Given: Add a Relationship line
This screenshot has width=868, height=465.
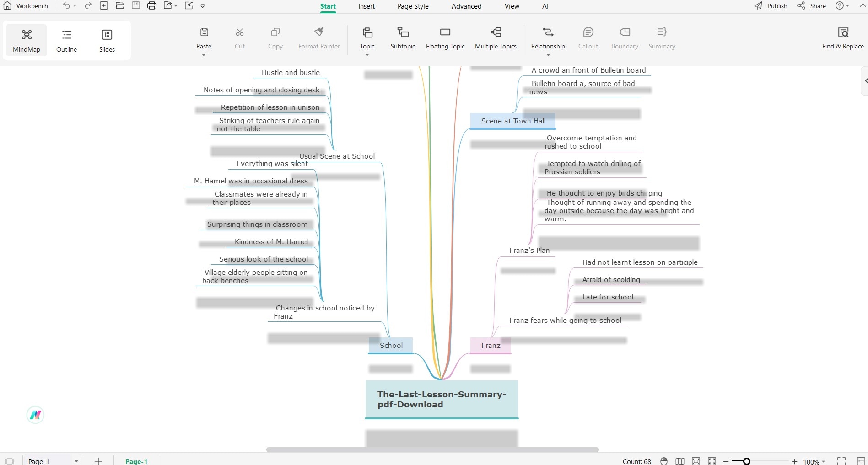Looking at the screenshot, I should (548, 38).
